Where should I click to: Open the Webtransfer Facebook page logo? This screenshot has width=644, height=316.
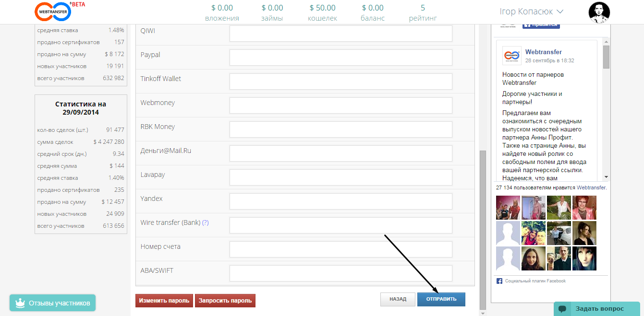[511, 55]
